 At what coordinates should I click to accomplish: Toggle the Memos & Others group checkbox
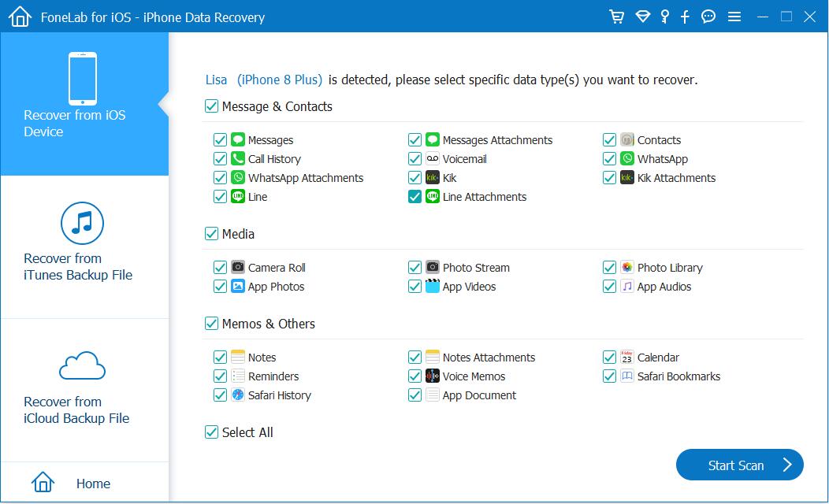tap(211, 324)
